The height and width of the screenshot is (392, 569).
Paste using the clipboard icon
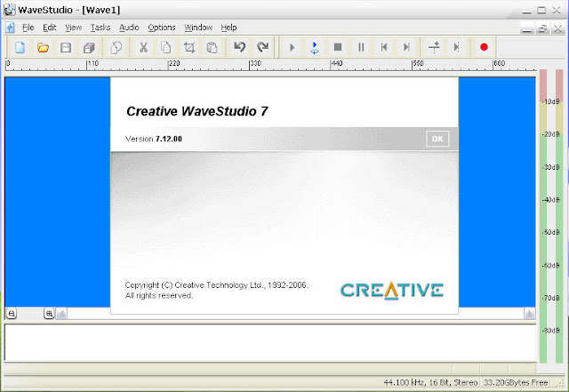212,47
